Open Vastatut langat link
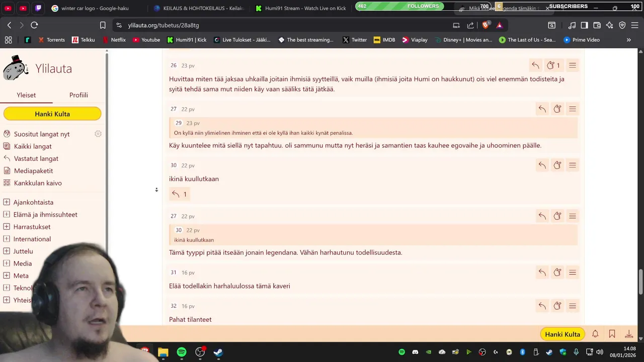644x362 pixels. click(36, 158)
